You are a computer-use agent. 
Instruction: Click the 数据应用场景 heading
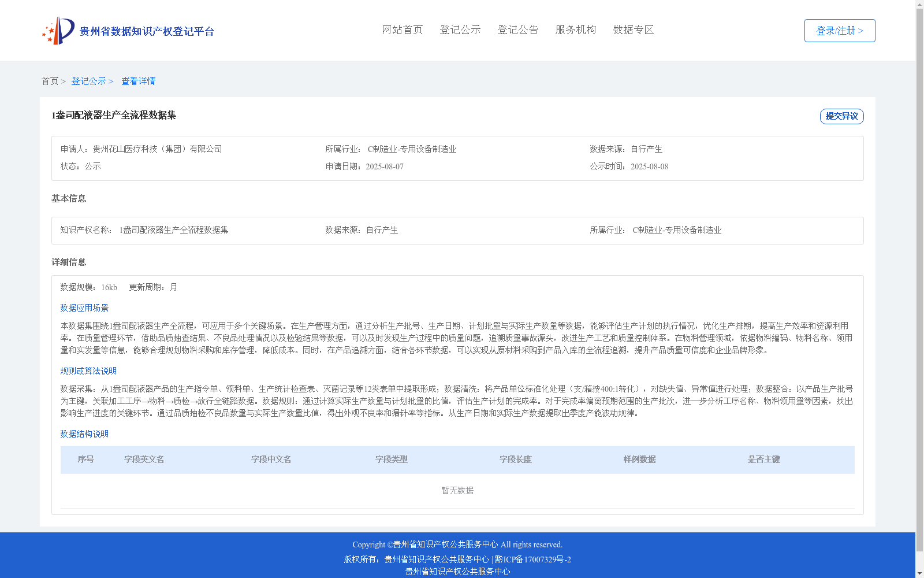pyautogui.click(x=84, y=308)
